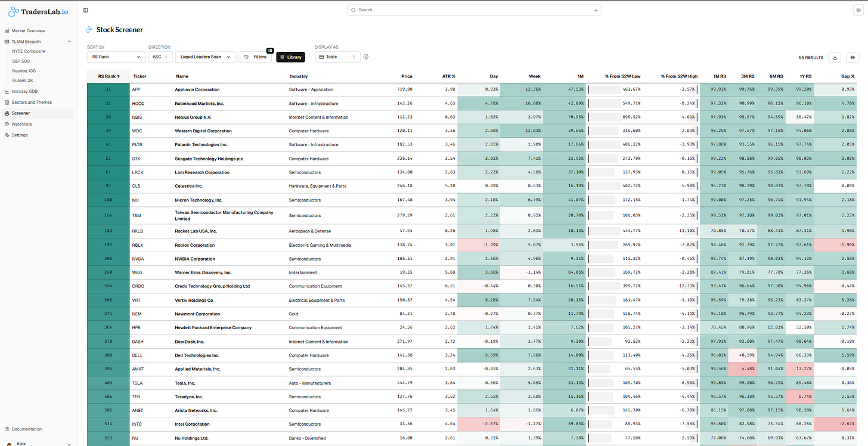Screen dimensions: 868x446
Task: Sort by % From 52W High header
Action: 678,76
